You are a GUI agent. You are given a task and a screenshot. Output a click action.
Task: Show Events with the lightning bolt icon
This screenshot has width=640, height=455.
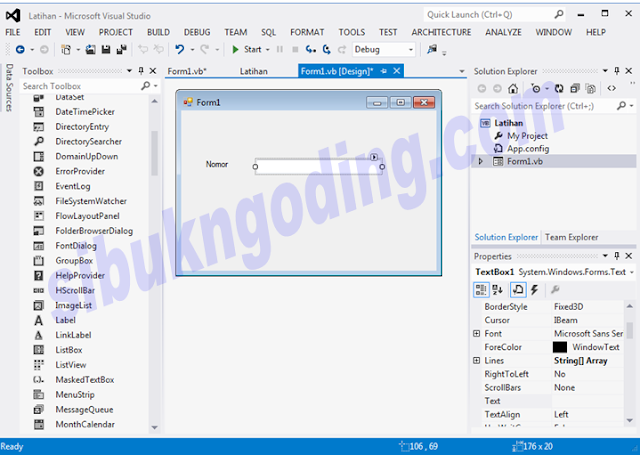tap(534, 290)
